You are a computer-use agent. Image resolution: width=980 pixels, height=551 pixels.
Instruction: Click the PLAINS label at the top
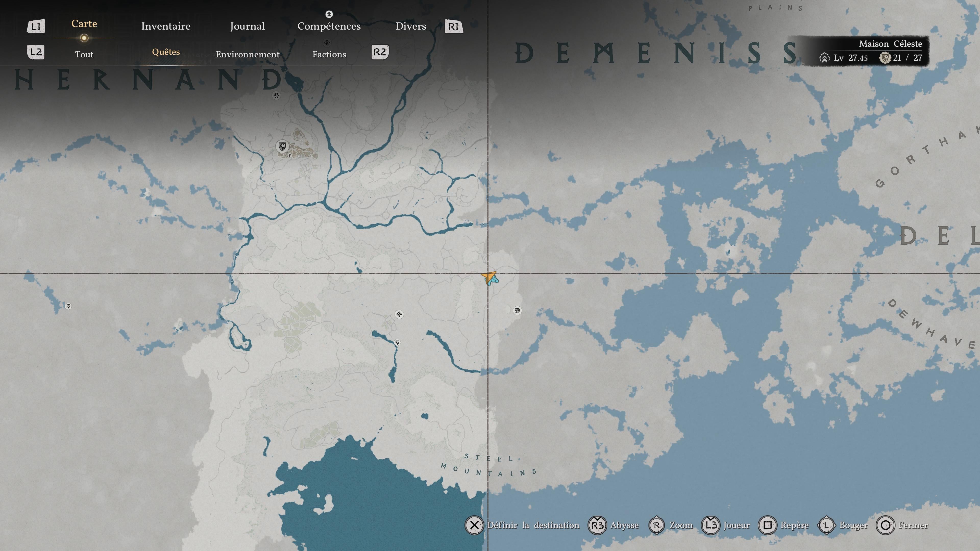click(775, 7)
